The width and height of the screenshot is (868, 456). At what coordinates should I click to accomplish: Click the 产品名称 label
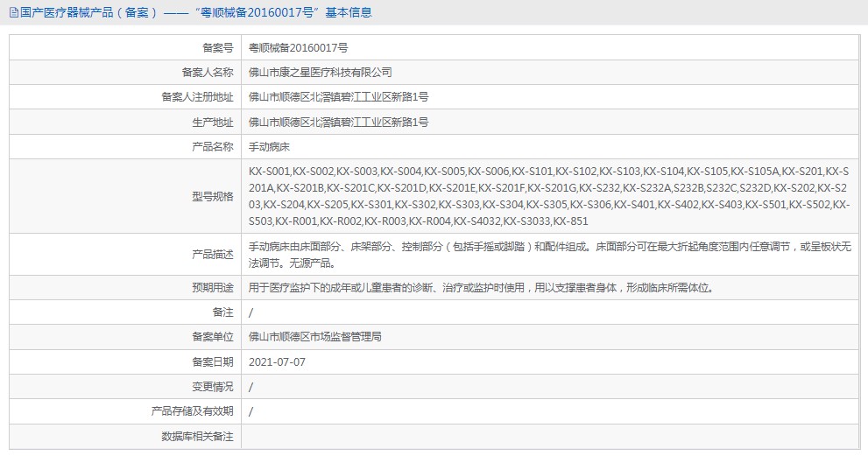coord(213,147)
